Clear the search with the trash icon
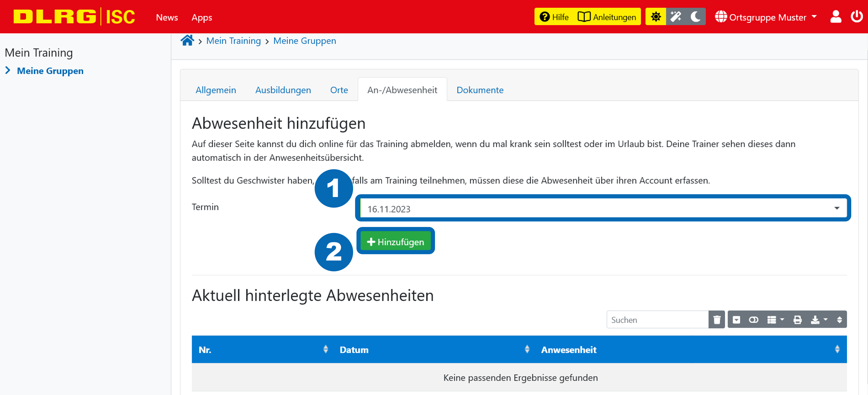 coord(717,320)
